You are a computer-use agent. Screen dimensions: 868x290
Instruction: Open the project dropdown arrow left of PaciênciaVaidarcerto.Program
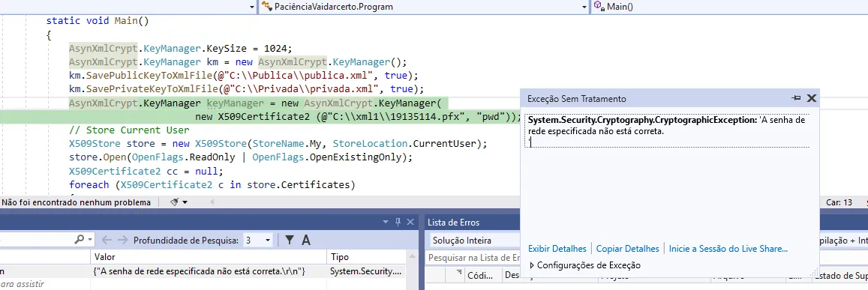pos(252,7)
